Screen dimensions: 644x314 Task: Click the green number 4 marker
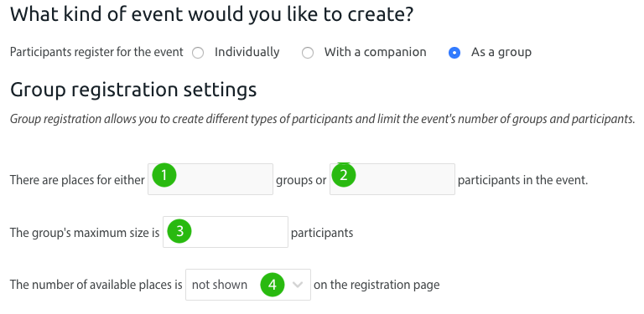click(273, 284)
